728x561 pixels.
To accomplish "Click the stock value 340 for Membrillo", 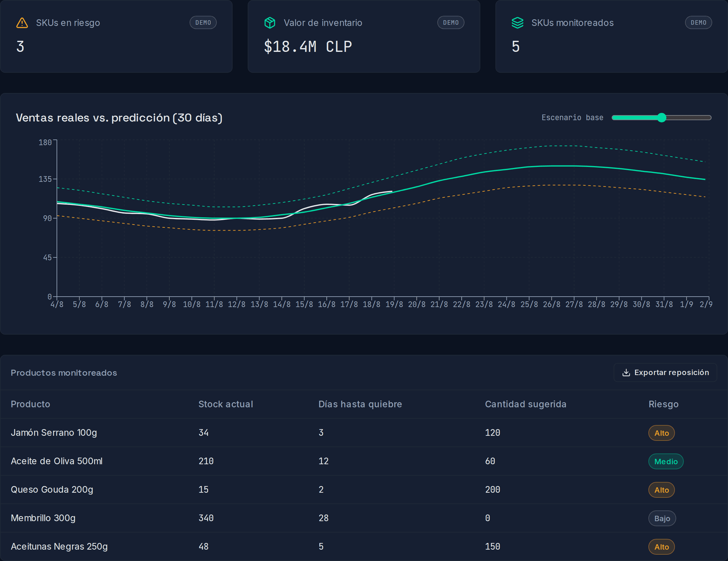I will pos(206,518).
